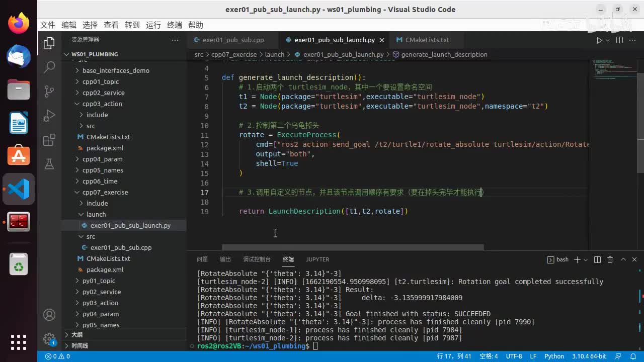Open the Run and Debug view
This screenshot has width=644, height=362.
pos(49,115)
